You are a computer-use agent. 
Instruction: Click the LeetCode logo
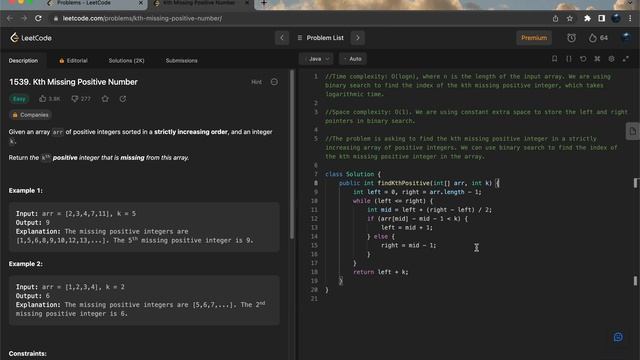tap(31, 38)
